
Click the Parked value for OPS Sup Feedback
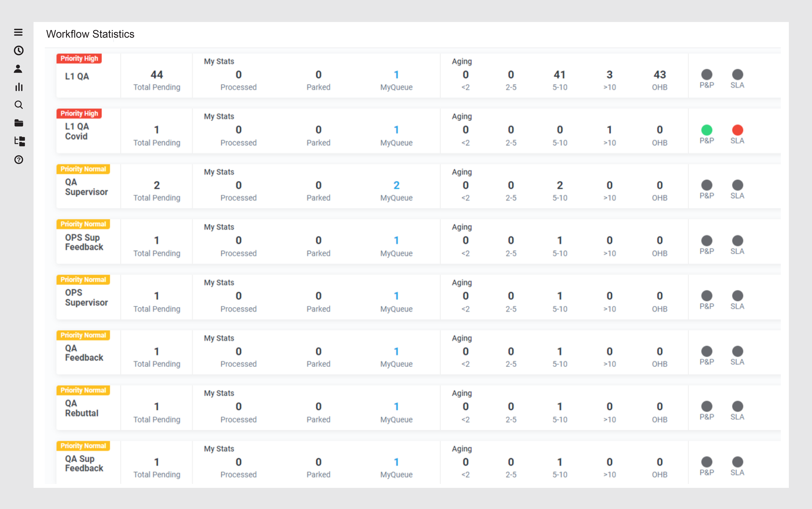(x=318, y=240)
